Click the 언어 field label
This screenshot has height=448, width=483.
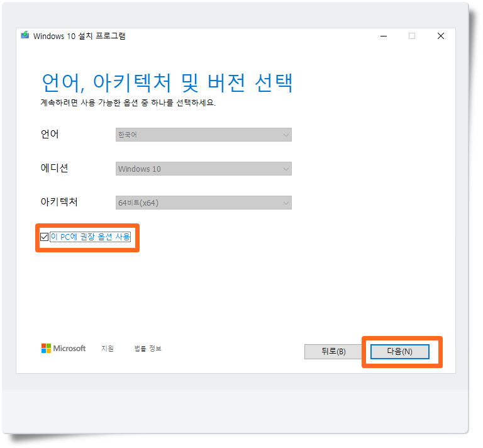coord(50,135)
